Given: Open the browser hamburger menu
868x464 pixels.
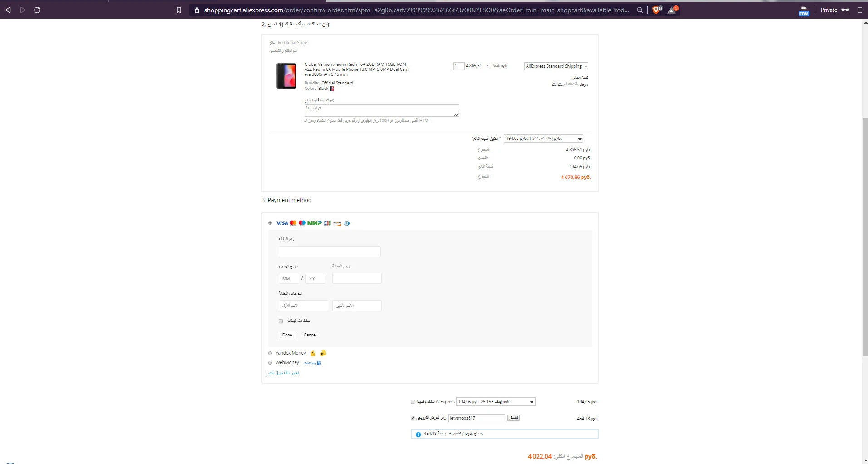Looking at the screenshot, I should coord(859,10).
